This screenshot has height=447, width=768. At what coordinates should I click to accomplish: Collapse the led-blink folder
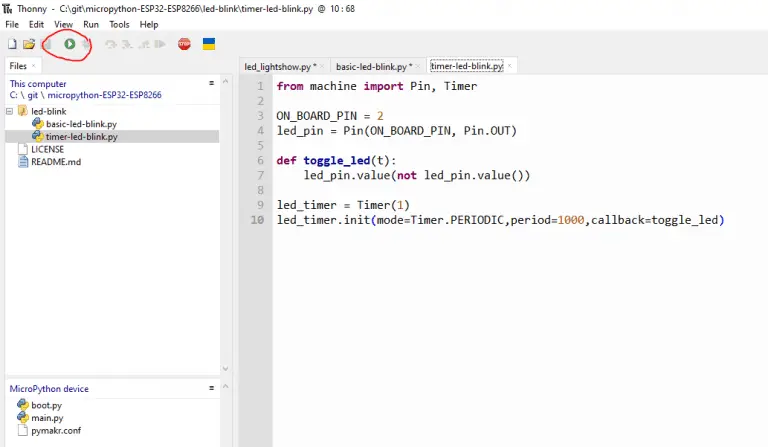10,111
